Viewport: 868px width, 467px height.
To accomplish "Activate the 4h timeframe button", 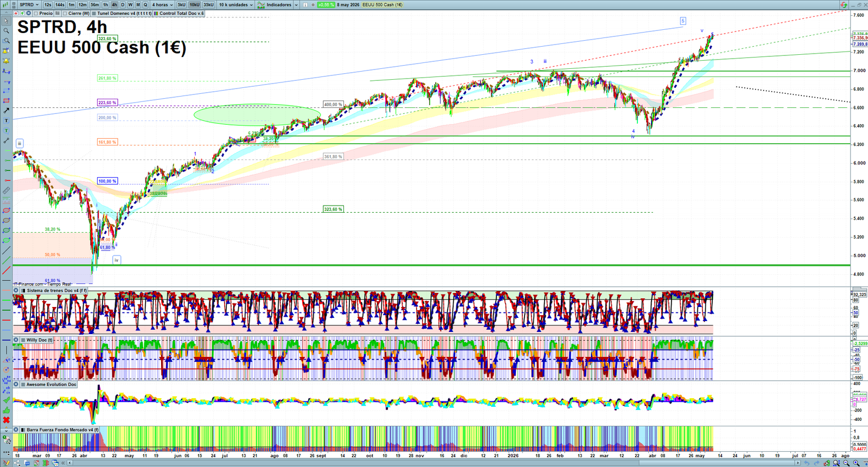I will 114,5.
